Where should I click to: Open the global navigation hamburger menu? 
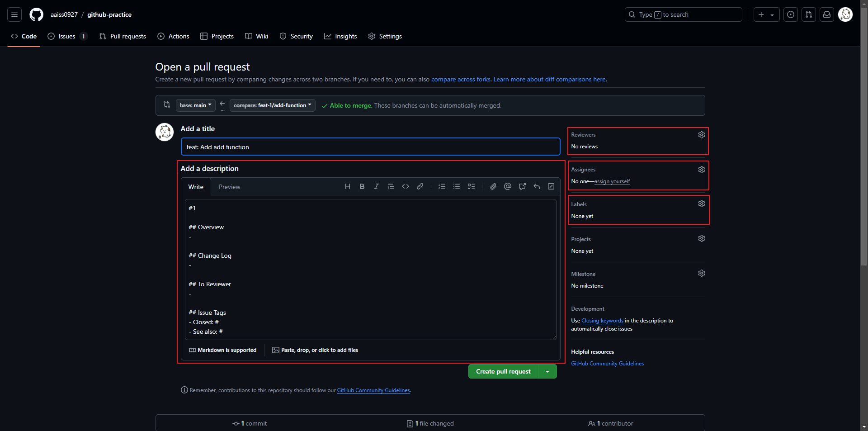(x=14, y=14)
